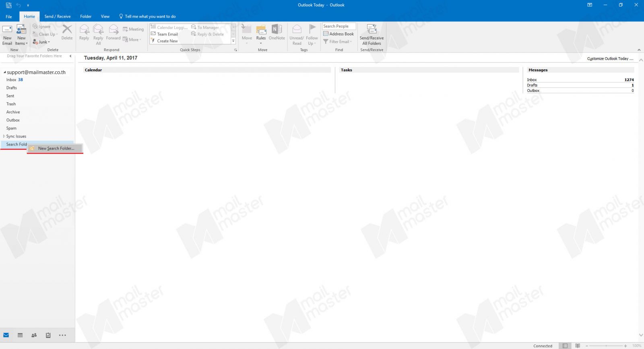Viewport: 644px width, 349px height.
Task: Switch to the Send / Receive tab
Action: 58,17
